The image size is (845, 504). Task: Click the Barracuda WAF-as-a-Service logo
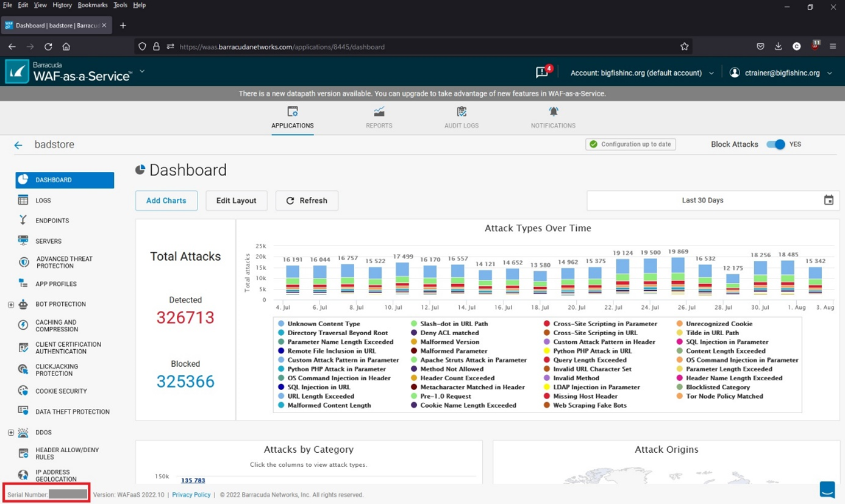(68, 72)
